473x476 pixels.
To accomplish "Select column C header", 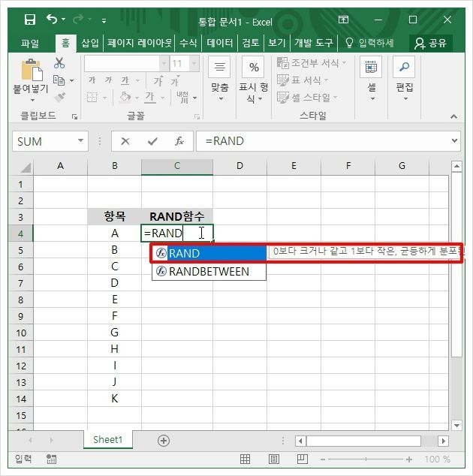I will (177, 167).
